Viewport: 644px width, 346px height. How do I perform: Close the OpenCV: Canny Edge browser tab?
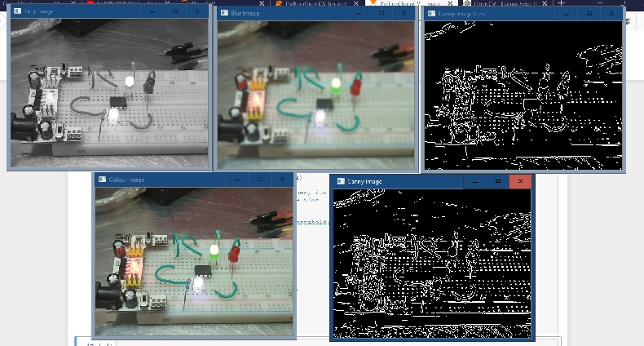(545, 3)
